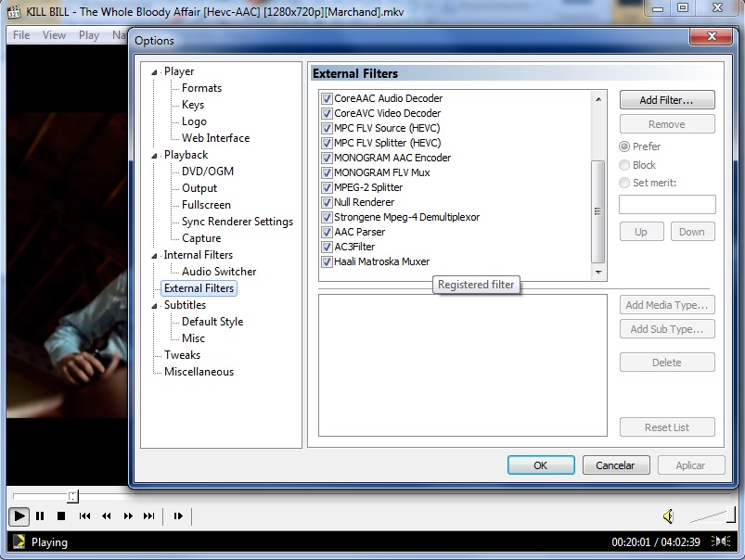Click the frame step icon

178,515
